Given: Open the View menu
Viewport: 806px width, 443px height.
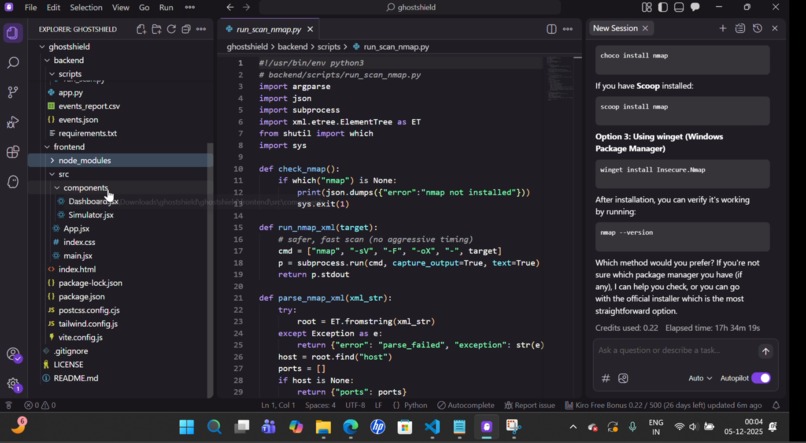Looking at the screenshot, I should click(x=121, y=7).
